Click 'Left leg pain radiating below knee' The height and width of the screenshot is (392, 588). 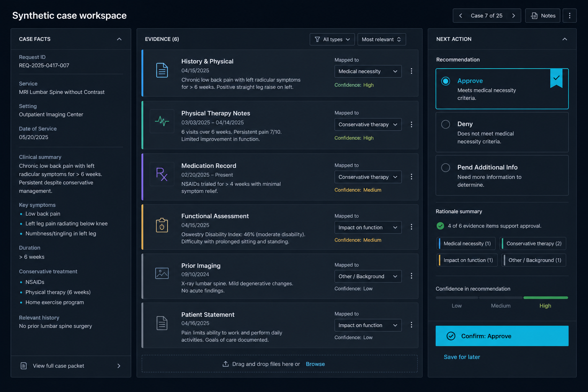click(x=66, y=224)
